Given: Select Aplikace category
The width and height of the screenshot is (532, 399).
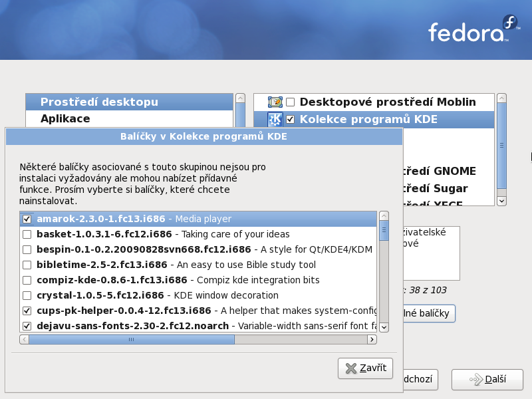Looking at the screenshot, I should tap(129, 119).
